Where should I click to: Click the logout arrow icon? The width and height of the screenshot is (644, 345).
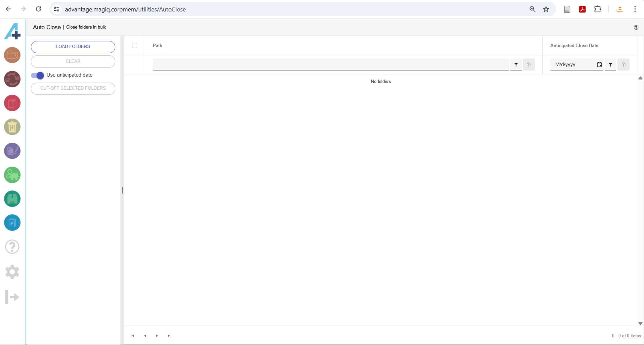pyautogui.click(x=12, y=297)
